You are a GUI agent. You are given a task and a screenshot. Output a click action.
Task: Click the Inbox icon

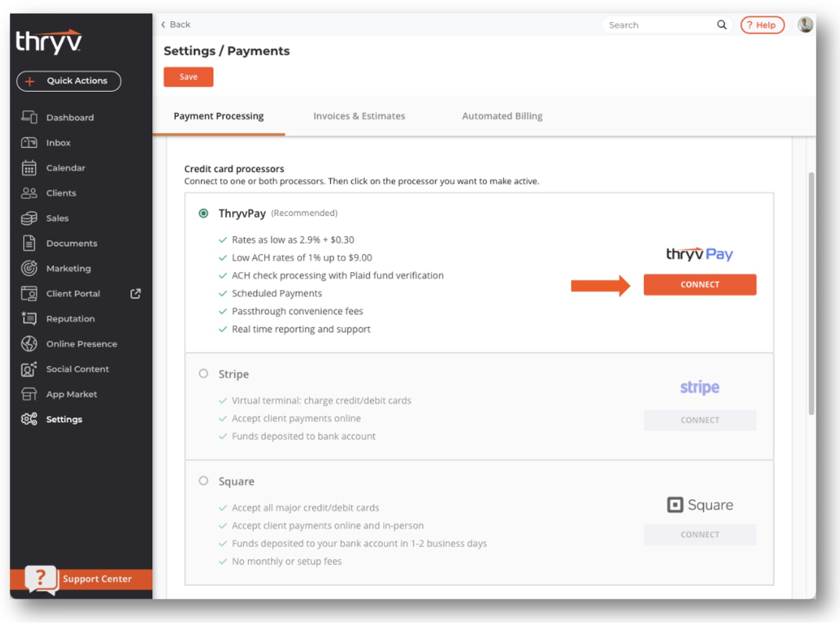(29, 143)
